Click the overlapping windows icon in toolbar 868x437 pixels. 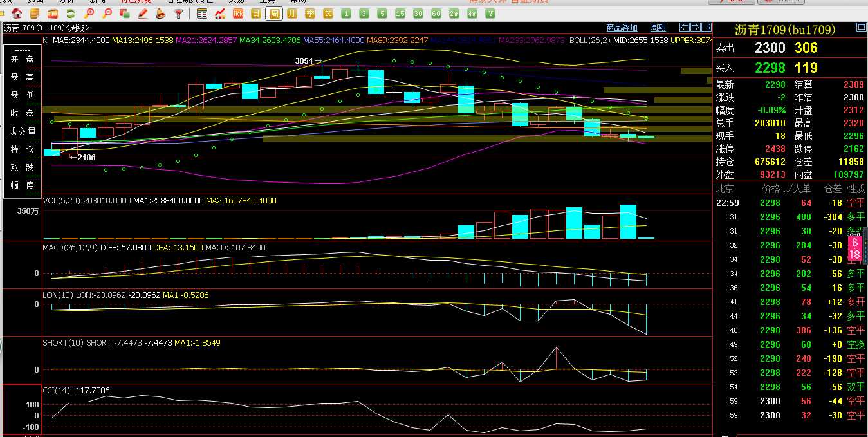pos(125,13)
